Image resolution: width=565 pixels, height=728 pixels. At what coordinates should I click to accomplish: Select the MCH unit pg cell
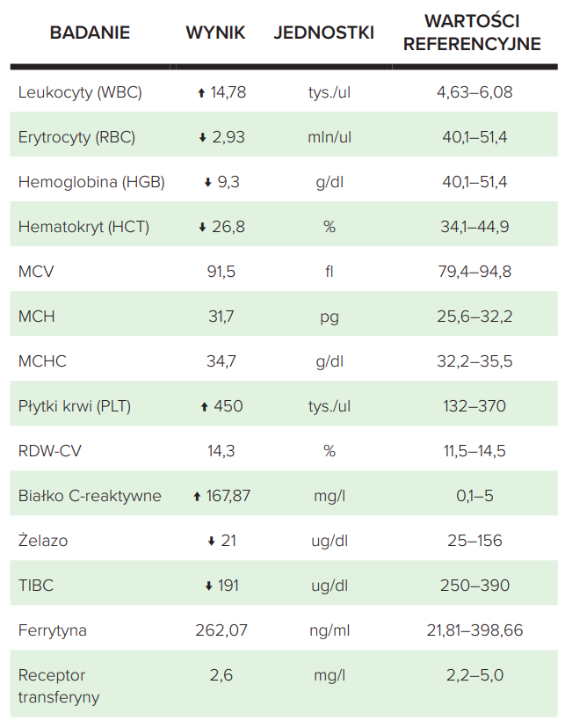click(329, 317)
